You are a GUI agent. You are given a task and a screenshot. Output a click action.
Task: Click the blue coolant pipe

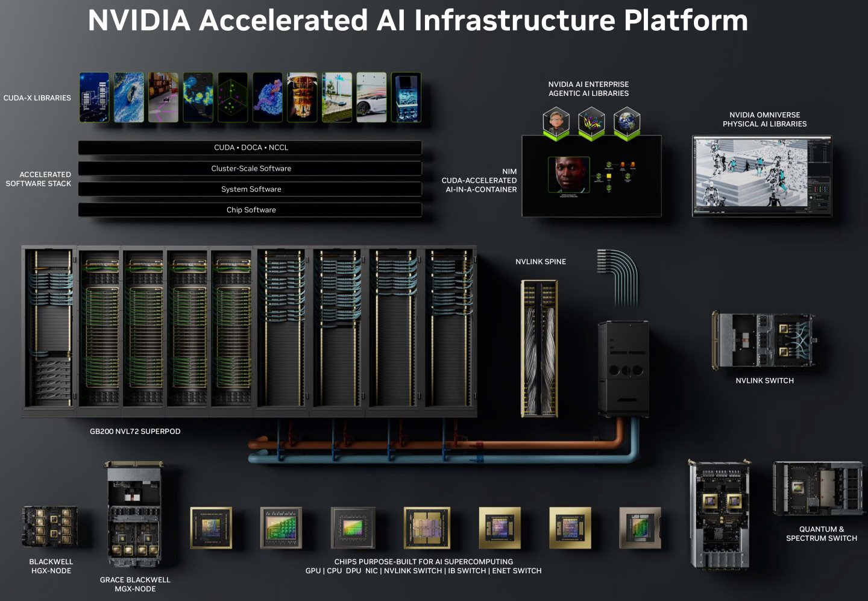(x=443, y=459)
